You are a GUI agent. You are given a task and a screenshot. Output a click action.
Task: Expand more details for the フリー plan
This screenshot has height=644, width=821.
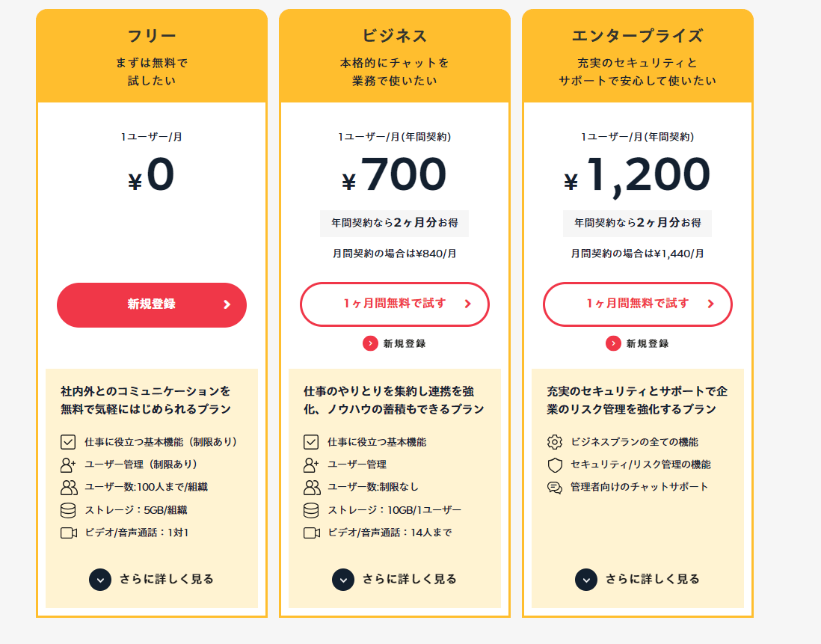pos(152,579)
